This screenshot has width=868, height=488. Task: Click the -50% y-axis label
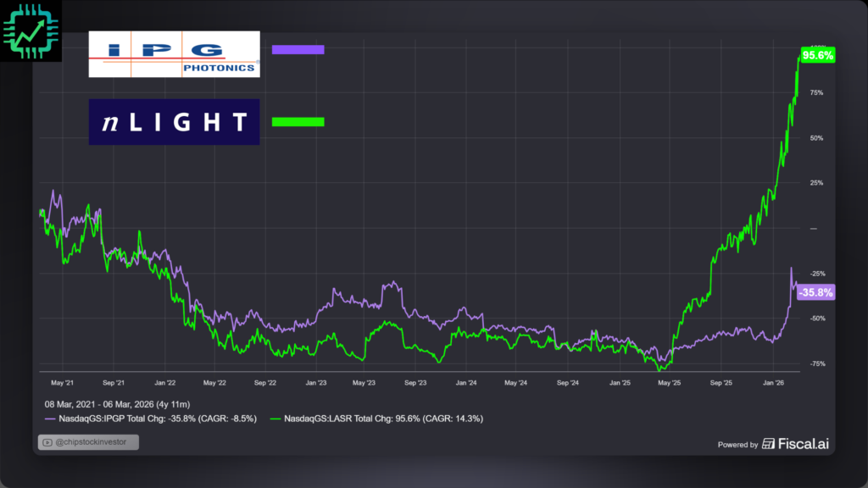(x=818, y=319)
